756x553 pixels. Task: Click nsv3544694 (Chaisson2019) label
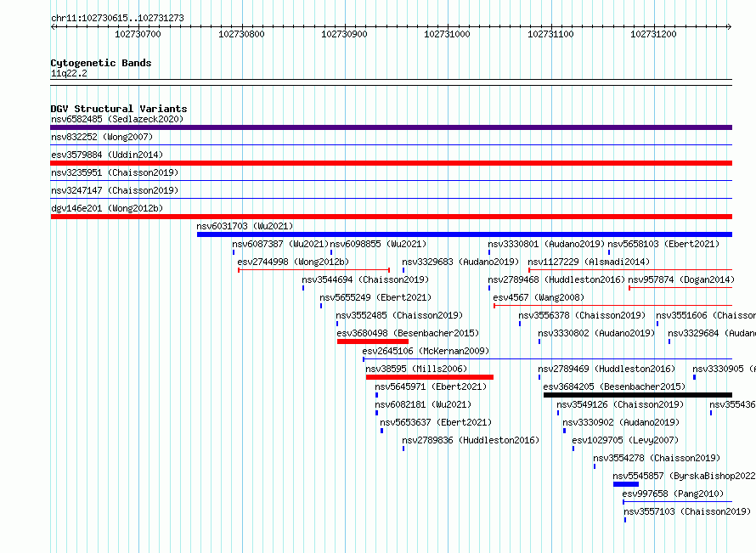click(x=365, y=279)
